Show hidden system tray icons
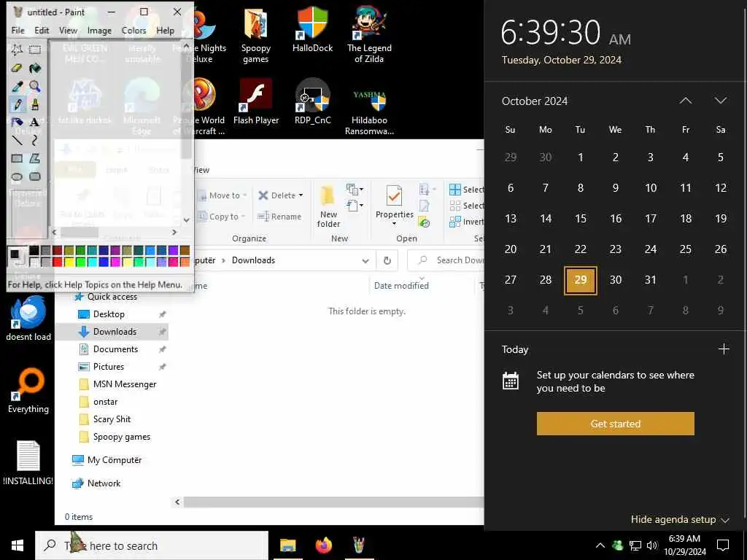 coord(600,545)
